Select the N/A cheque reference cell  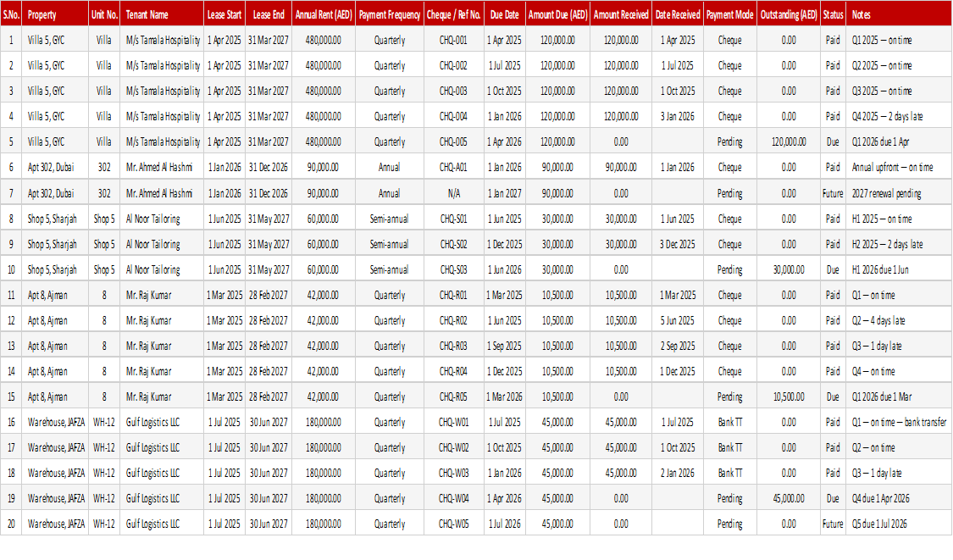pyautogui.click(x=453, y=193)
